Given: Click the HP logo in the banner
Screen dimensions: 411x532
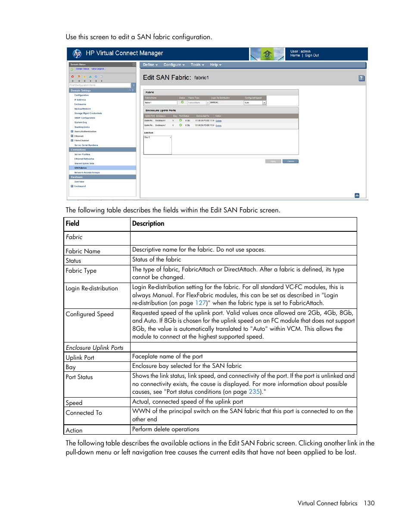Looking at the screenshot, I should pyautogui.click(x=77, y=53).
